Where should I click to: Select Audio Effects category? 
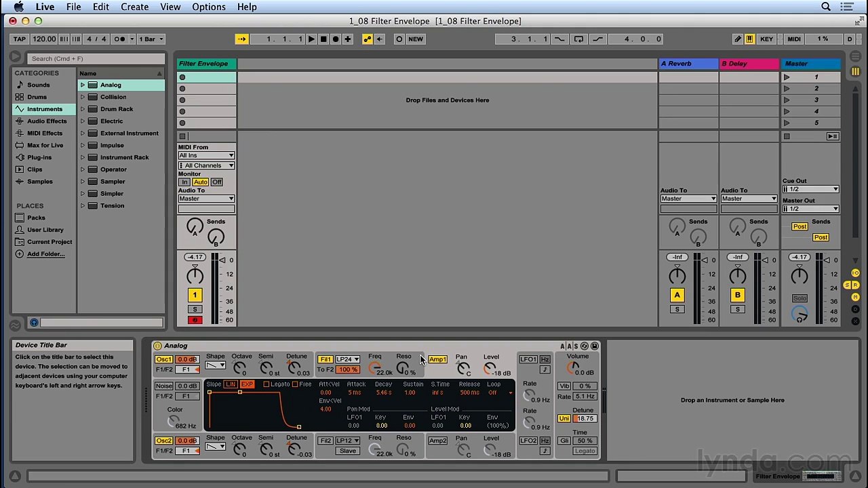pos(47,121)
